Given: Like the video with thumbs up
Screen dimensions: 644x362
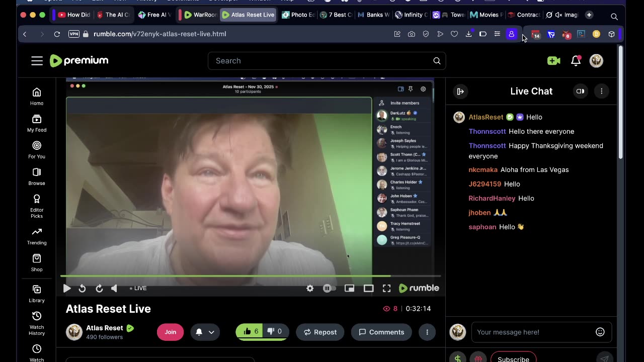Looking at the screenshot, I should tap(250, 332).
